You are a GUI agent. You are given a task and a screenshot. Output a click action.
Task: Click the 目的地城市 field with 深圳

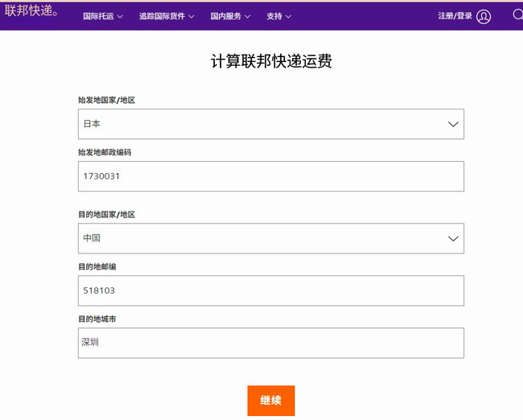pos(271,343)
